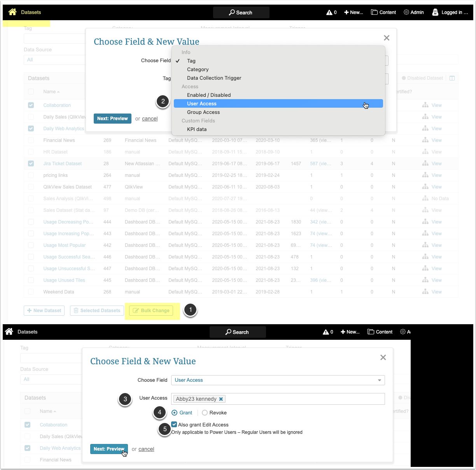Open the alert warning icon in the top bar
The height and width of the screenshot is (470, 476).
pyautogui.click(x=329, y=12)
